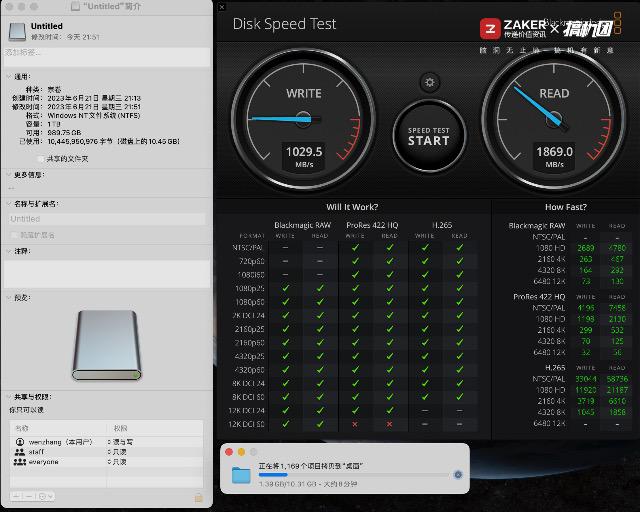Click H.265 NTSC/PAL write value 33044

[x=586, y=379]
